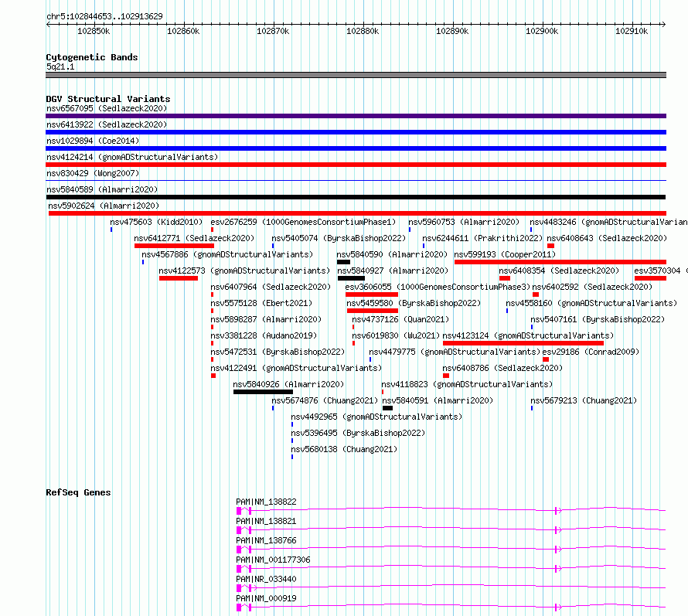
Task: Select nsv5960753 (Almarri2020) label
Action: click(464, 222)
